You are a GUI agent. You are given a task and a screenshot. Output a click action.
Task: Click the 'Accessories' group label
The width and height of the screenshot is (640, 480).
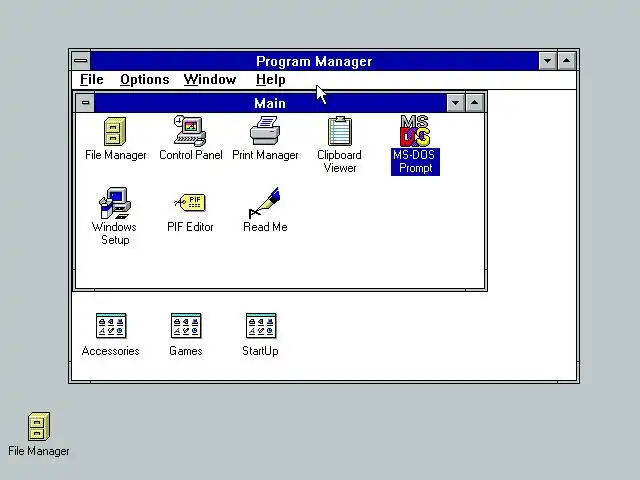(111, 351)
